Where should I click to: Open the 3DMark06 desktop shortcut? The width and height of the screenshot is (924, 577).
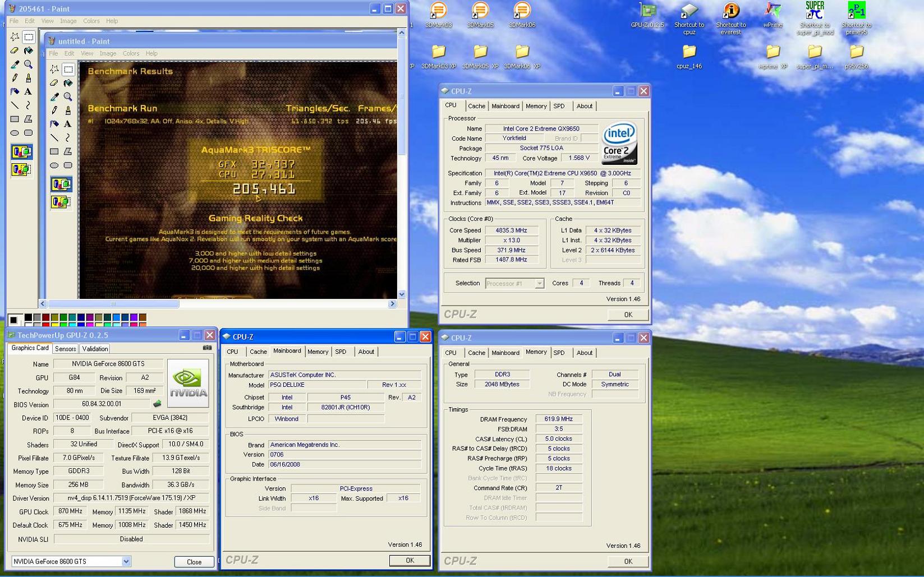click(522, 16)
